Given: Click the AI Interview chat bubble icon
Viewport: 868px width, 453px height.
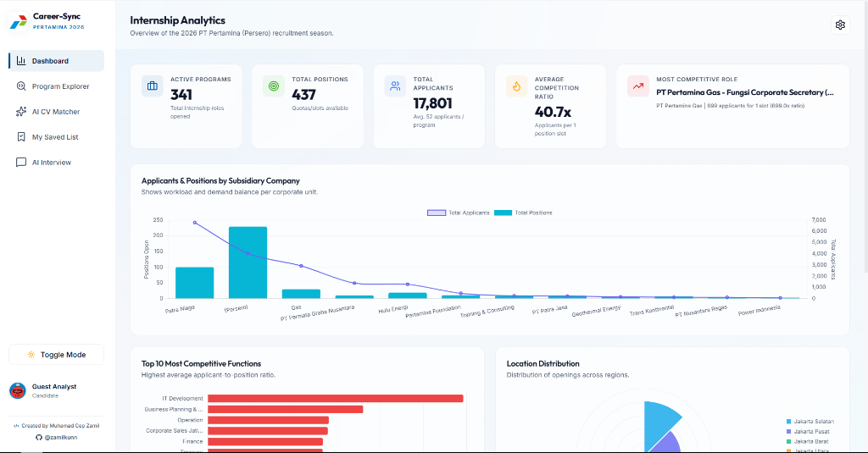Looking at the screenshot, I should (x=21, y=162).
